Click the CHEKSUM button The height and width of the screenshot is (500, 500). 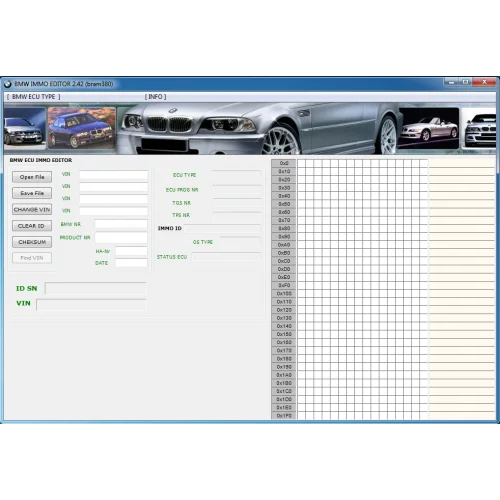32,242
